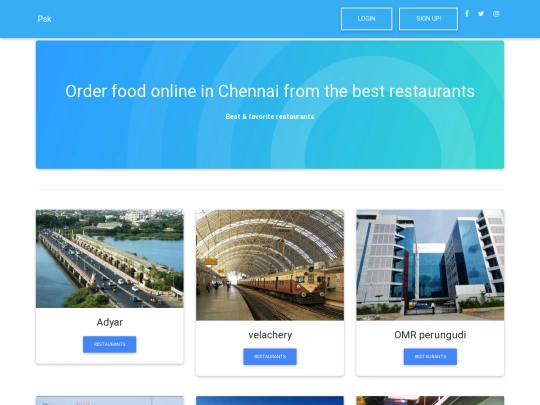Go to the Psk brand home link
The image size is (540, 405).
pyautogui.click(x=44, y=19)
